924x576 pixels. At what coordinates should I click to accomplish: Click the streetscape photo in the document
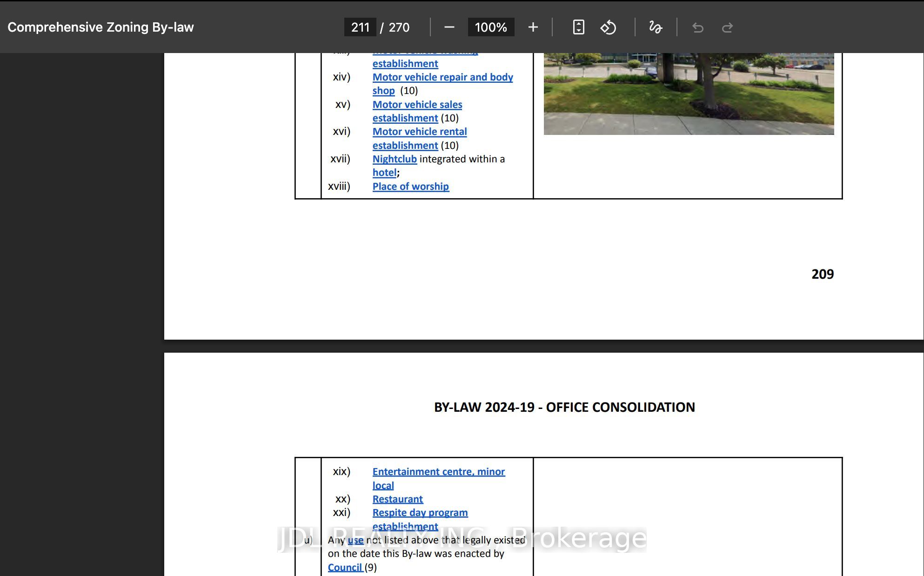(x=689, y=94)
